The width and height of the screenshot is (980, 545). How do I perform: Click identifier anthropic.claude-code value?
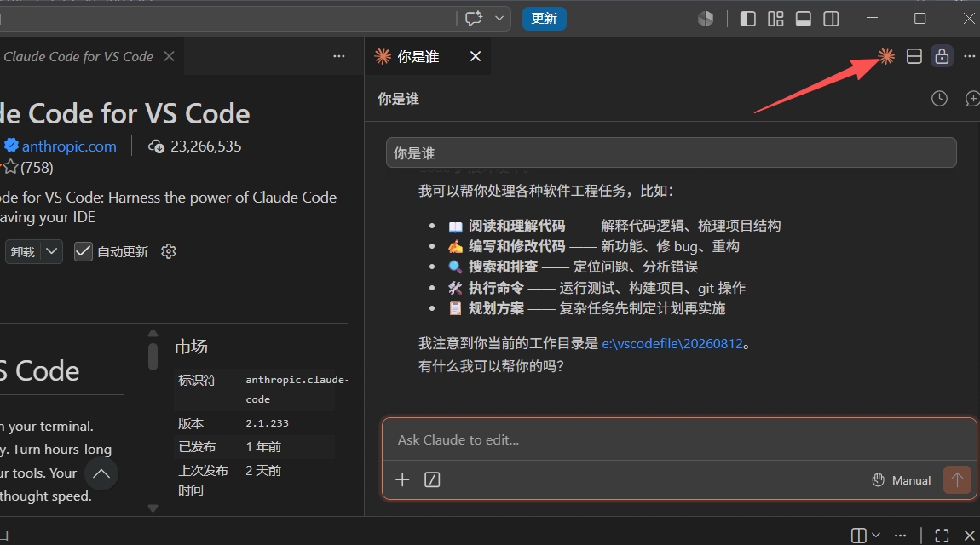click(x=297, y=389)
